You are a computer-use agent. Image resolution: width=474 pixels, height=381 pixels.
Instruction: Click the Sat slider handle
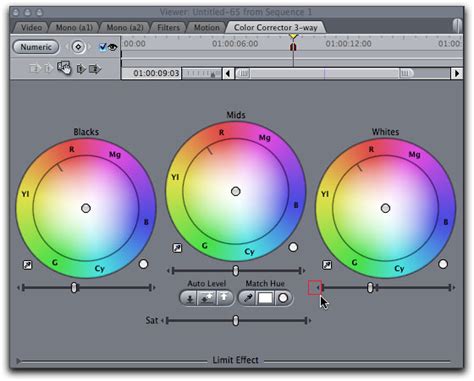tap(236, 321)
